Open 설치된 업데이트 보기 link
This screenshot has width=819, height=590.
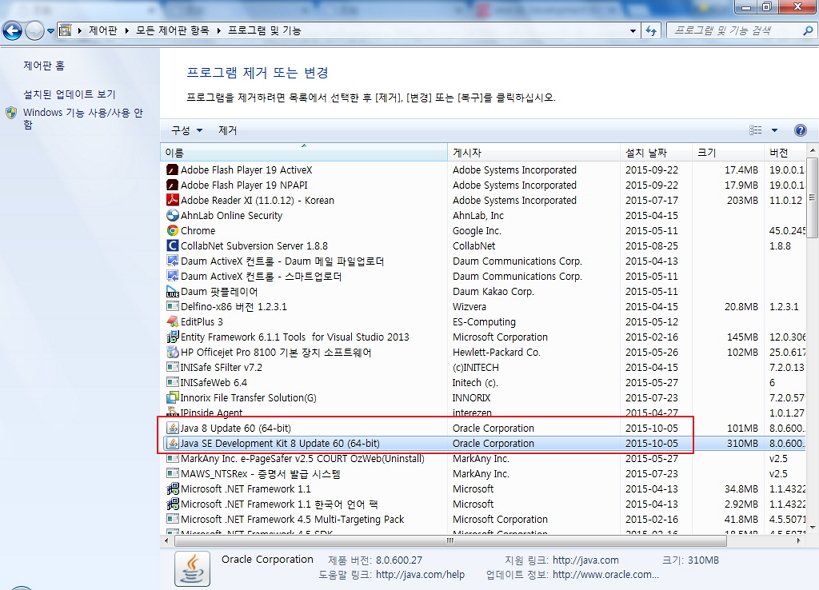tap(69, 94)
